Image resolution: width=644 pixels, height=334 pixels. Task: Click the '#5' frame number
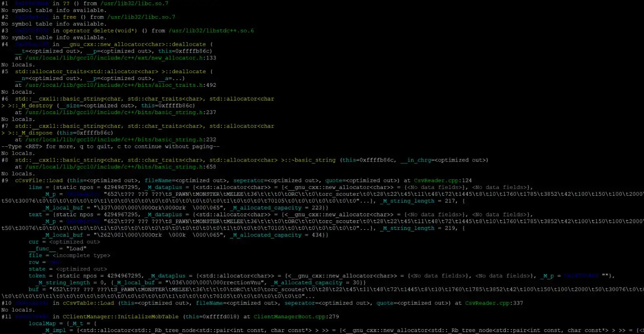5,72
